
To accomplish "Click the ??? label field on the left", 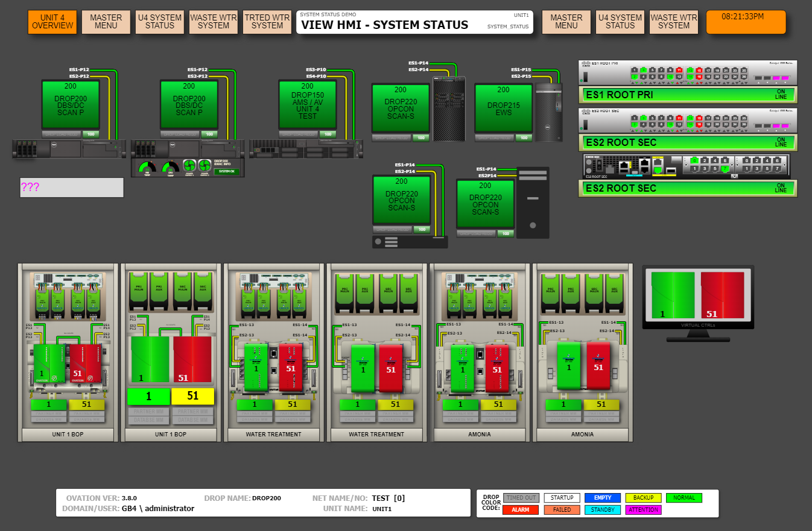I will [71, 187].
